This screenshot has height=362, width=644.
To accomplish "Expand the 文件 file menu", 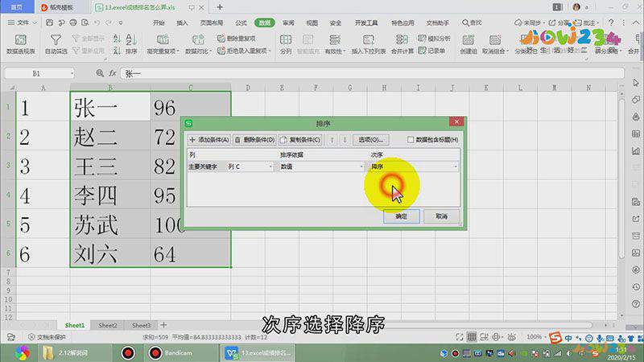I will 23,23.
